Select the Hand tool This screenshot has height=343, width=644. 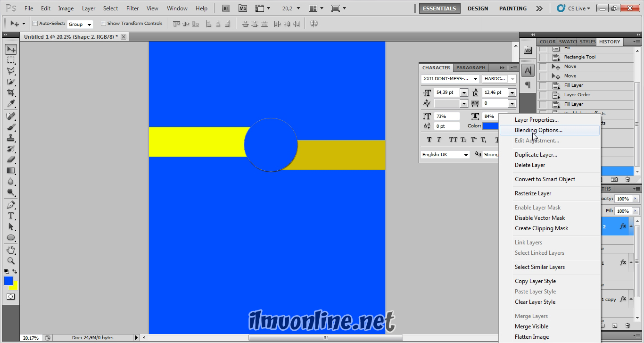(10, 250)
